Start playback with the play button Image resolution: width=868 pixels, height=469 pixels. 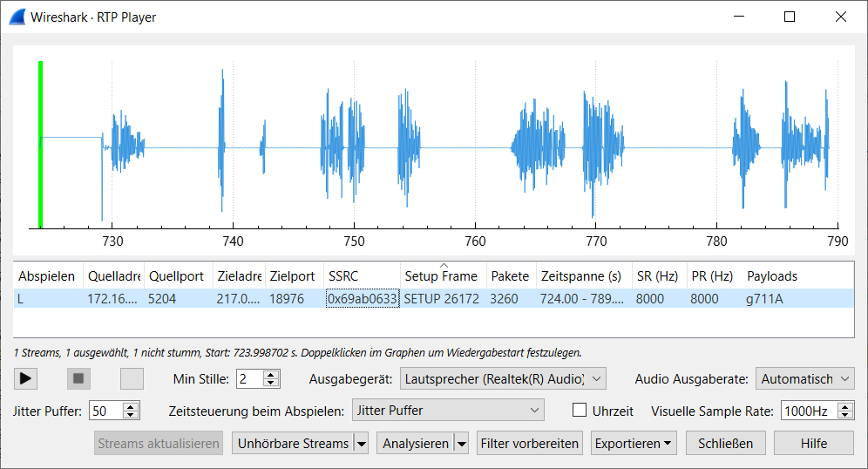point(25,378)
